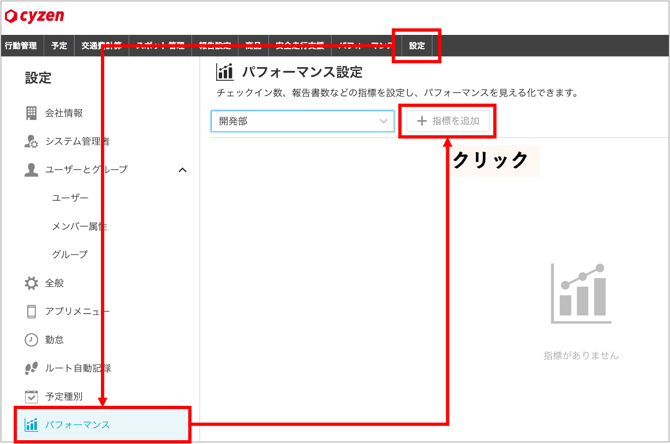The width and height of the screenshot is (670, 444).
Task: Click the ユーザーとグループ person icon
Action: coord(31,169)
